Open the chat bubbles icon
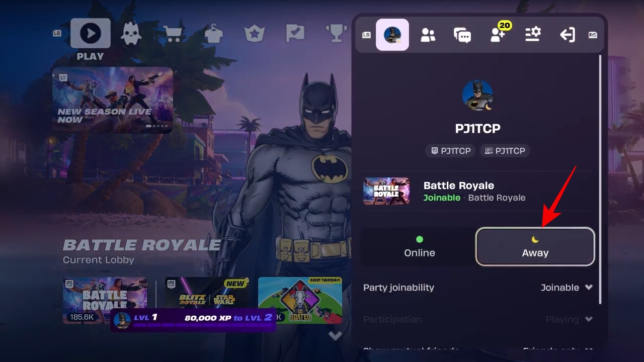644x362 pixels. pos(462,35)
